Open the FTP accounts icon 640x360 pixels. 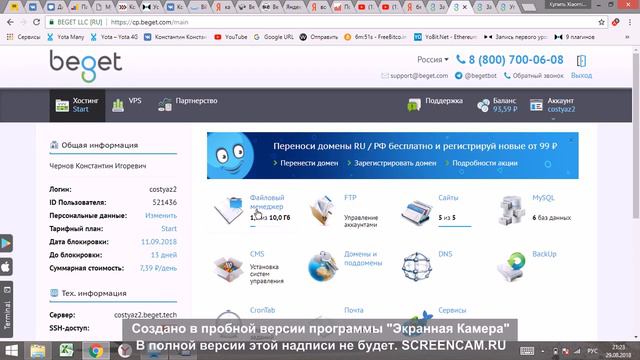pos(322,210)
